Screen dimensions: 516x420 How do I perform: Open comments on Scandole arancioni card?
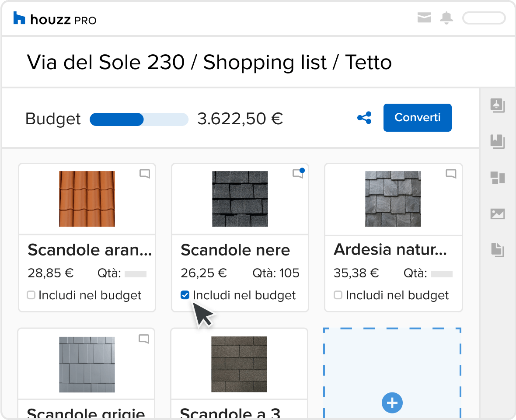[x=145, y=173]
